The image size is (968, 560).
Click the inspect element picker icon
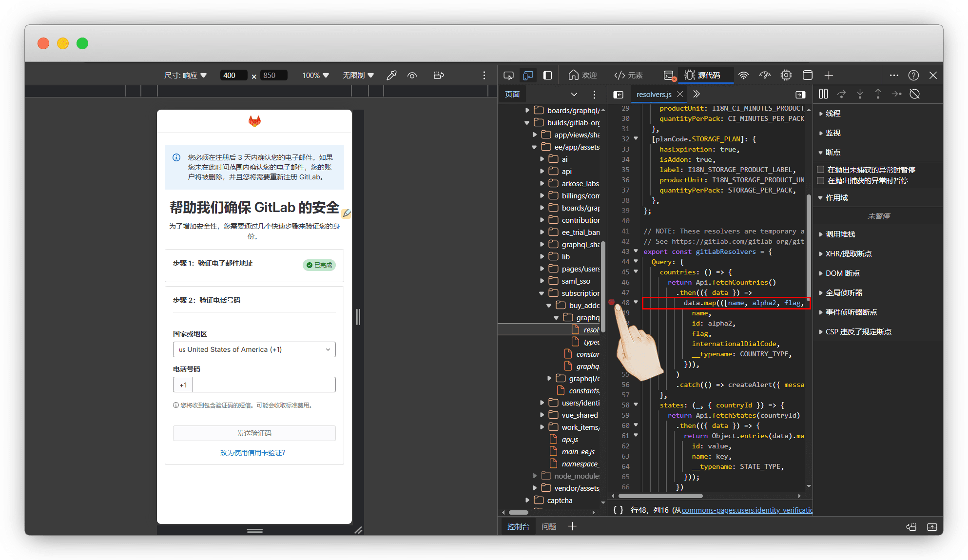[508, 75]
